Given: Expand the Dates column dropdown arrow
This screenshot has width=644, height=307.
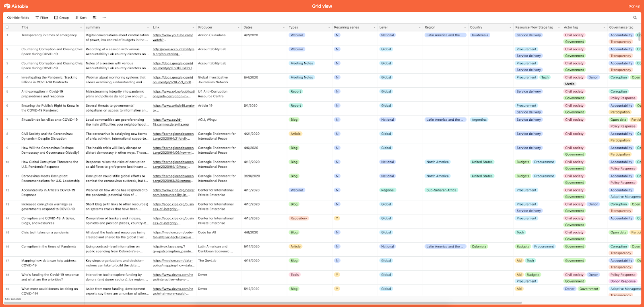Looking at the screenshot, I should click(284, 27).
